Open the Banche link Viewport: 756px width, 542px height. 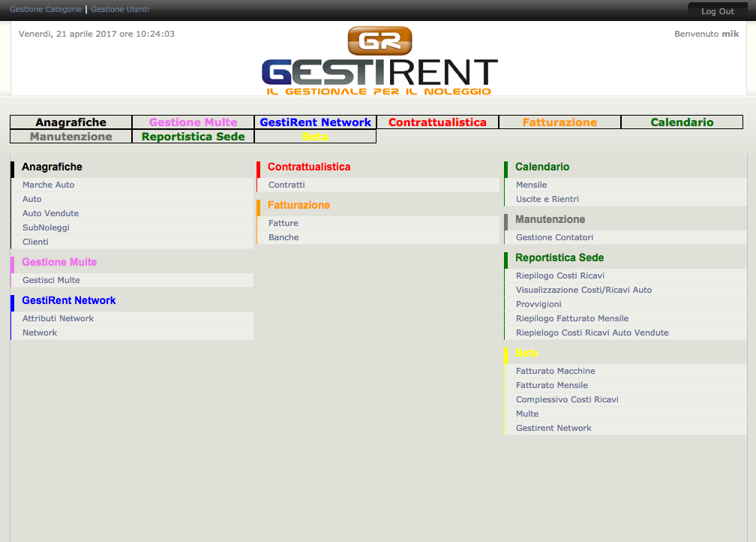pyautogui.click(x=283, y=237)
